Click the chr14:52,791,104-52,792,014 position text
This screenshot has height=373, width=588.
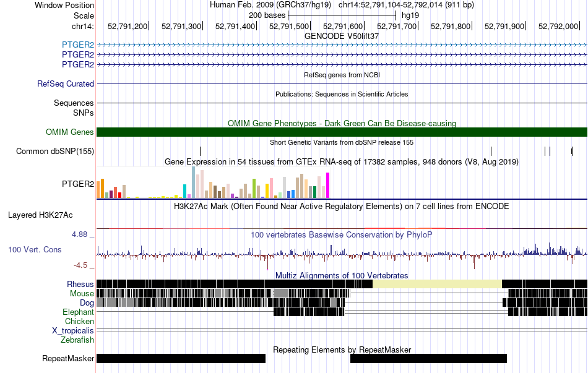click(406, 5)
